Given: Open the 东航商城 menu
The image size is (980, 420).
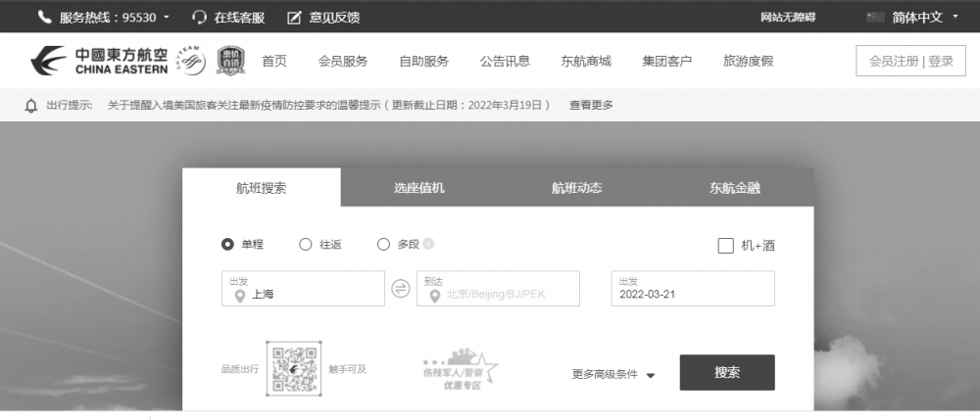Looking at the screenshot, I should pyautogui.click(x=586, y=61).
